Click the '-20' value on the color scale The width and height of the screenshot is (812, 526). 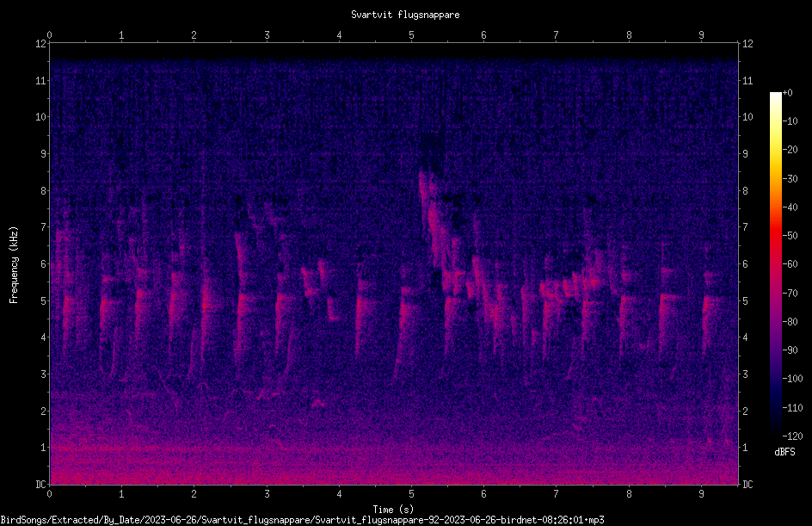pos(790,150)
